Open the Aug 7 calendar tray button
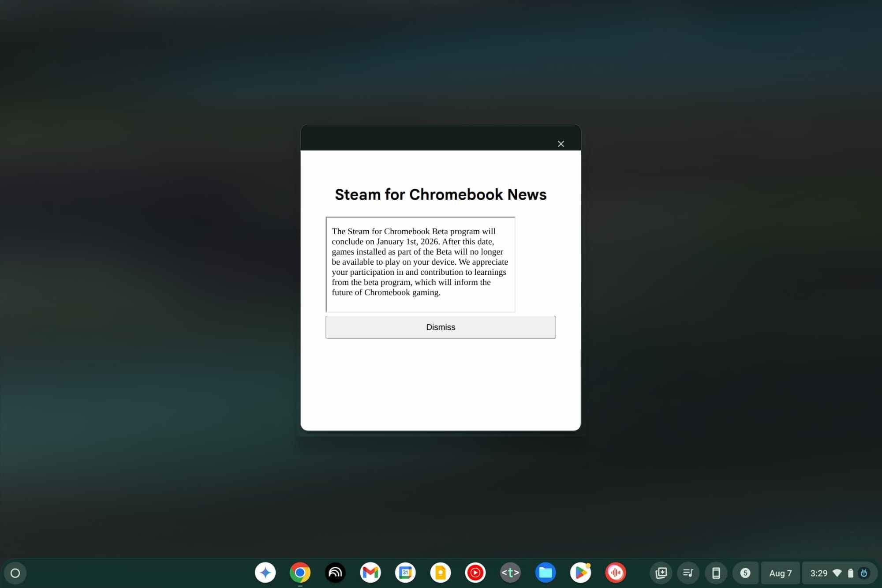This screenshot has width=882, height=588. (780, 573)
